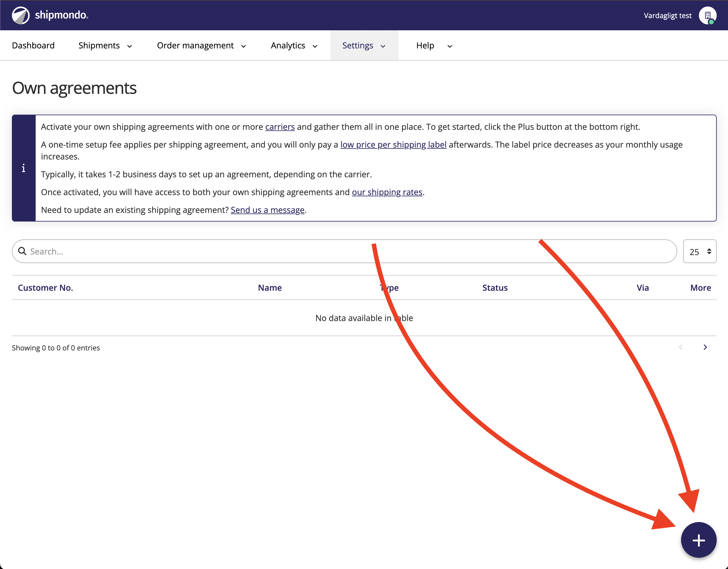Screen dimensions: 728x569
Task: Expand the Shipments menu
Action: (105, 46)
